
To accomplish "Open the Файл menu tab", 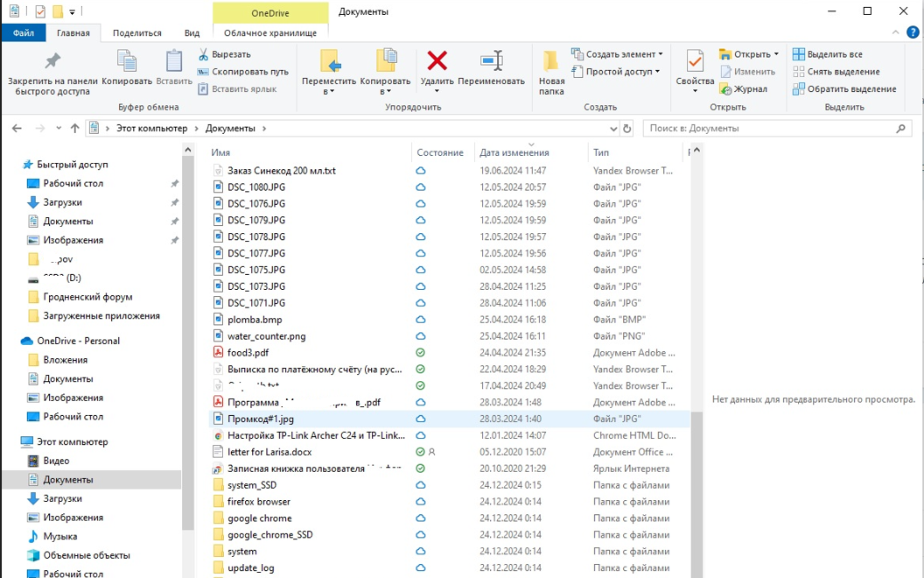I will [24, 33].
